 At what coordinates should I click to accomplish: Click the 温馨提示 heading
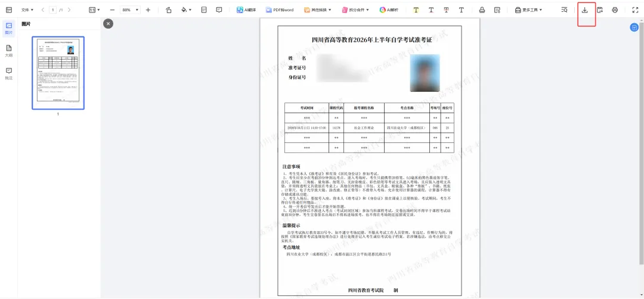click(x=291, y=226)
